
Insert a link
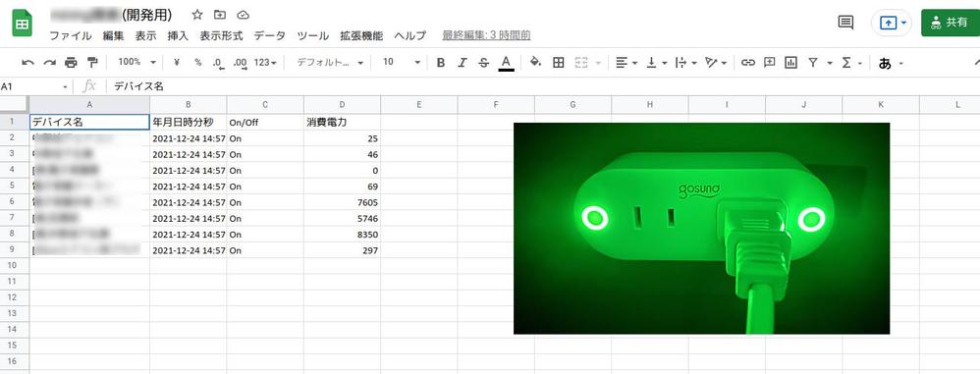[748, 63]
